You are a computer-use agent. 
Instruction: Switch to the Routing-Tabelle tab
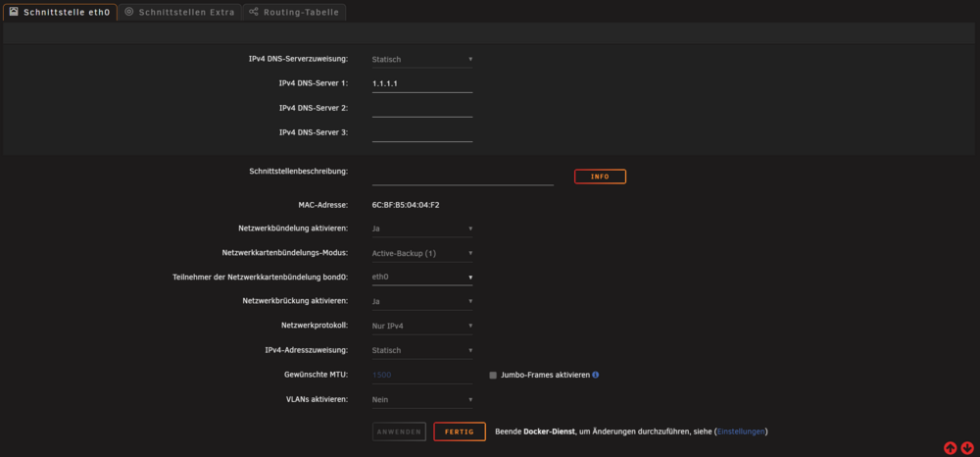point(294,12)
